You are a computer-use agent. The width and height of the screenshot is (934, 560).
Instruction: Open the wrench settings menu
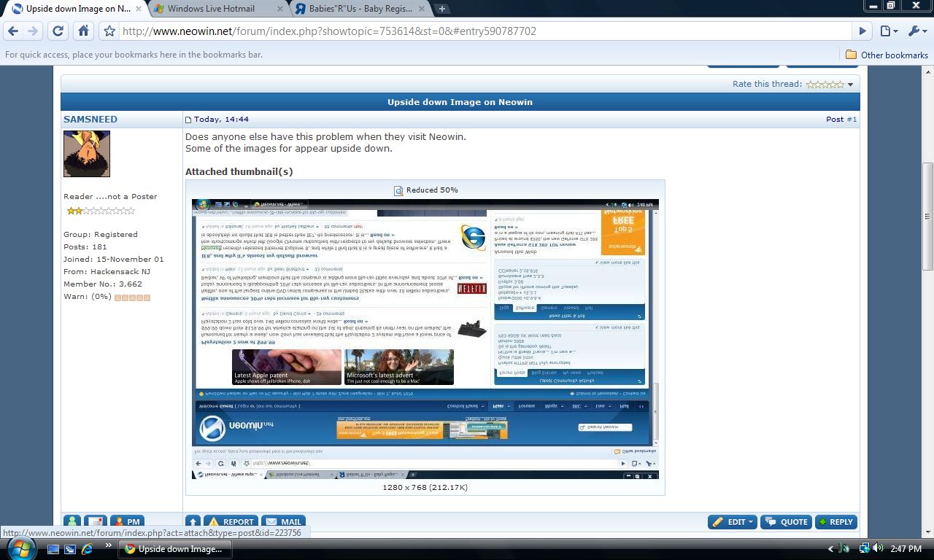tap(916, 31)
